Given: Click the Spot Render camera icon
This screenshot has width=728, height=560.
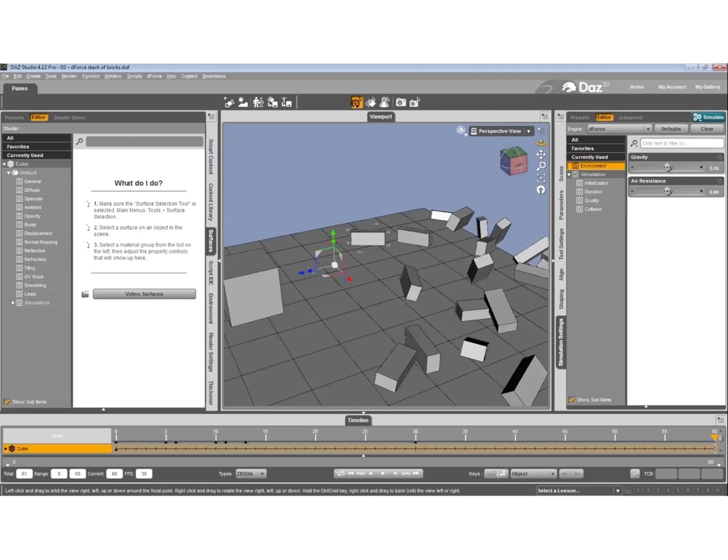Looking at the screenshot, I should pos(415,102).
